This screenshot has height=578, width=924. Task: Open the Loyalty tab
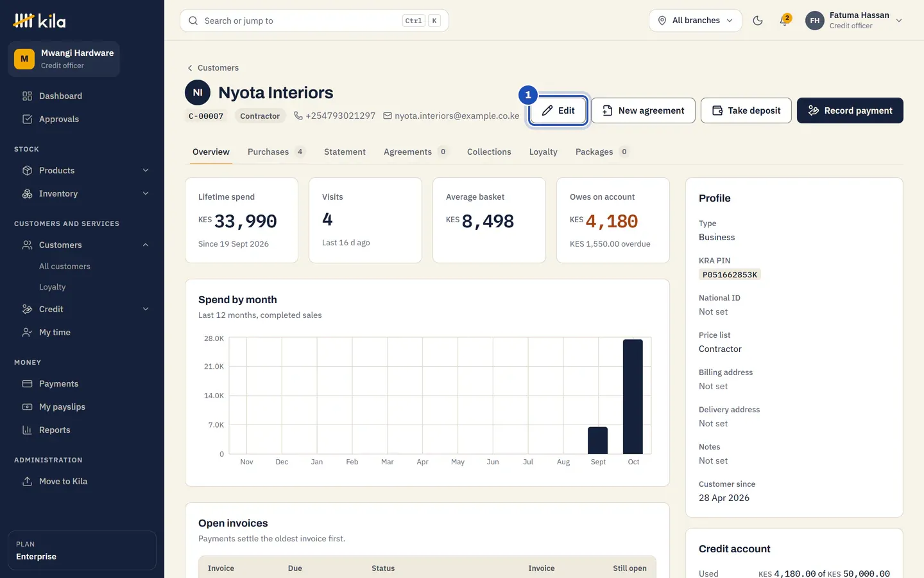point(543,152)
